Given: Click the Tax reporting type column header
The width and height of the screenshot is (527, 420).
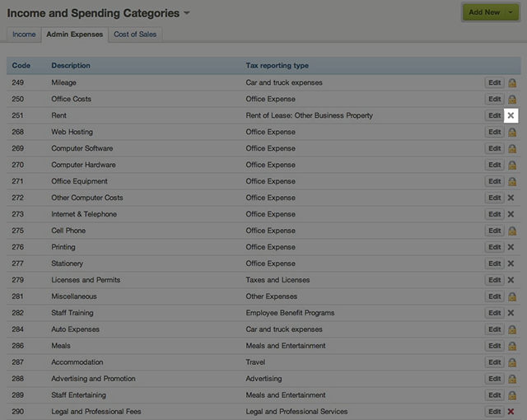Looking at the screenshot, I should click(277, 65).
